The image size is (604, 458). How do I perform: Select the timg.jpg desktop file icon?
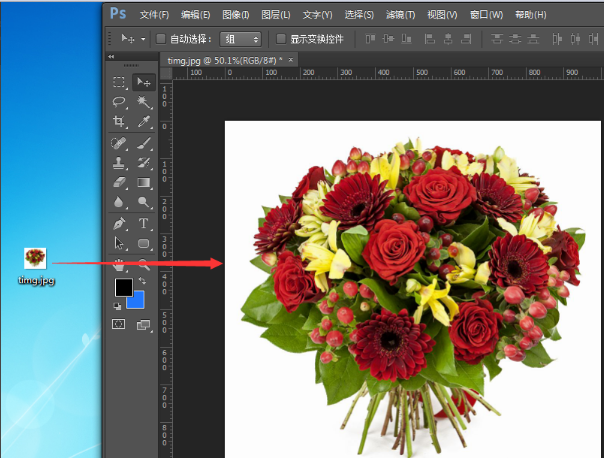pos(35,258)
